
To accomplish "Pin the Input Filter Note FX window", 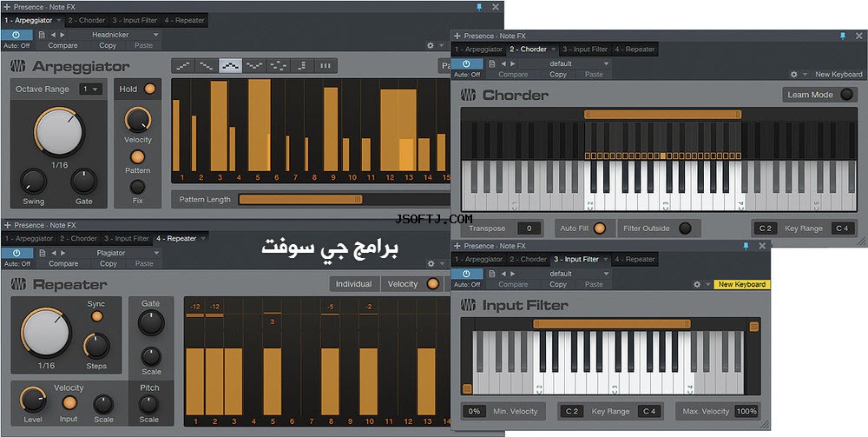I will click(746, 245).
